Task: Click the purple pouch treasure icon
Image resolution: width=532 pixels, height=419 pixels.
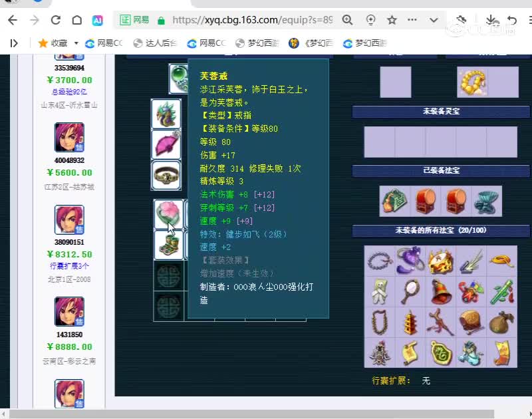Action: 410,261
